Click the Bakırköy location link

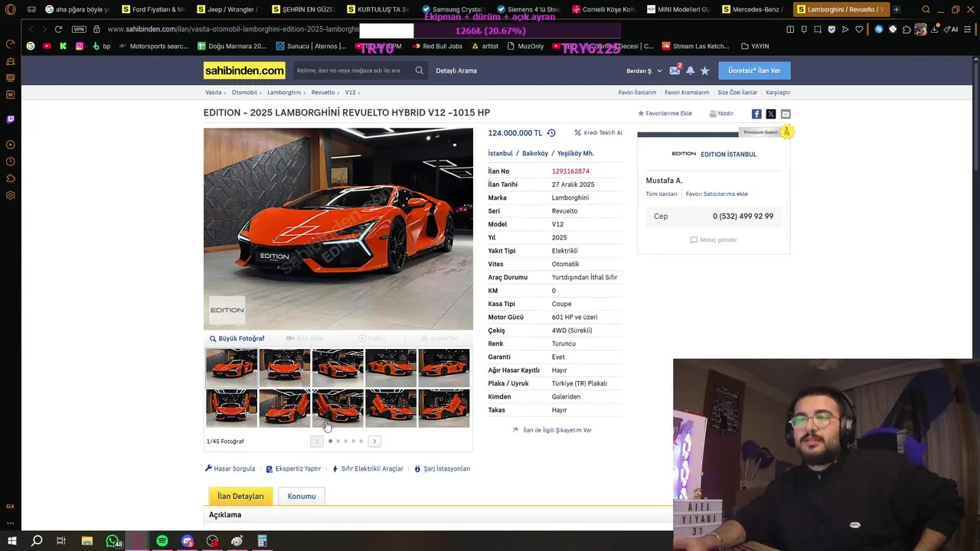535,153
